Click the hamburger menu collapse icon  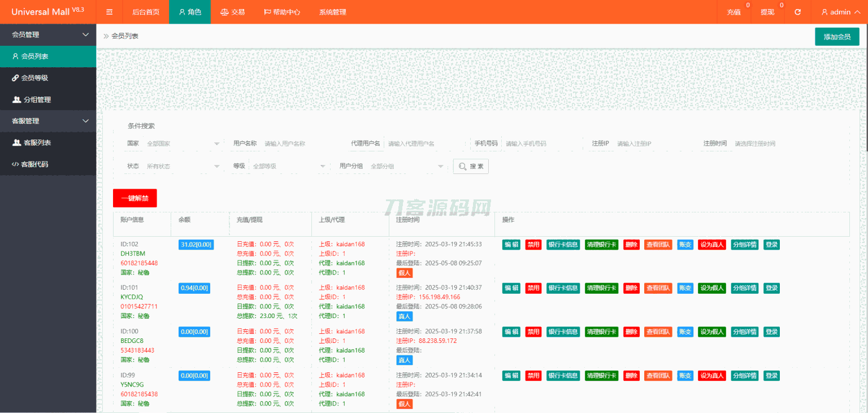[x=110, y=12]
